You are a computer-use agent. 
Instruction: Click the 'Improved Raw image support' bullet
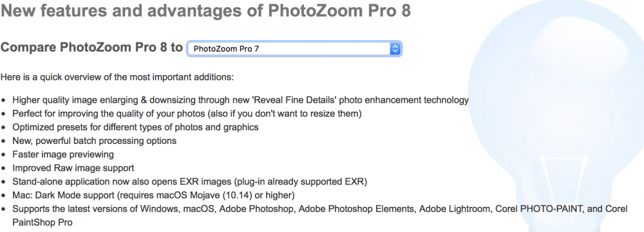point(73,168)
